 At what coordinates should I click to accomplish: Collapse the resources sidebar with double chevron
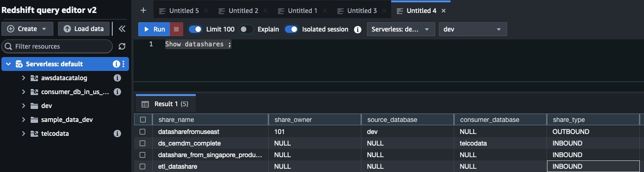pos(122,29)
